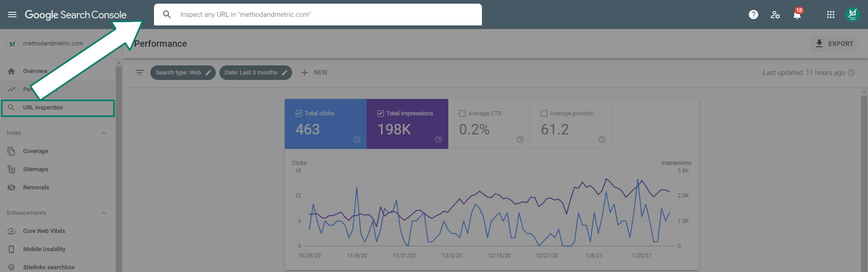
Task: Collapse the Index section
Action: point(103,133)
